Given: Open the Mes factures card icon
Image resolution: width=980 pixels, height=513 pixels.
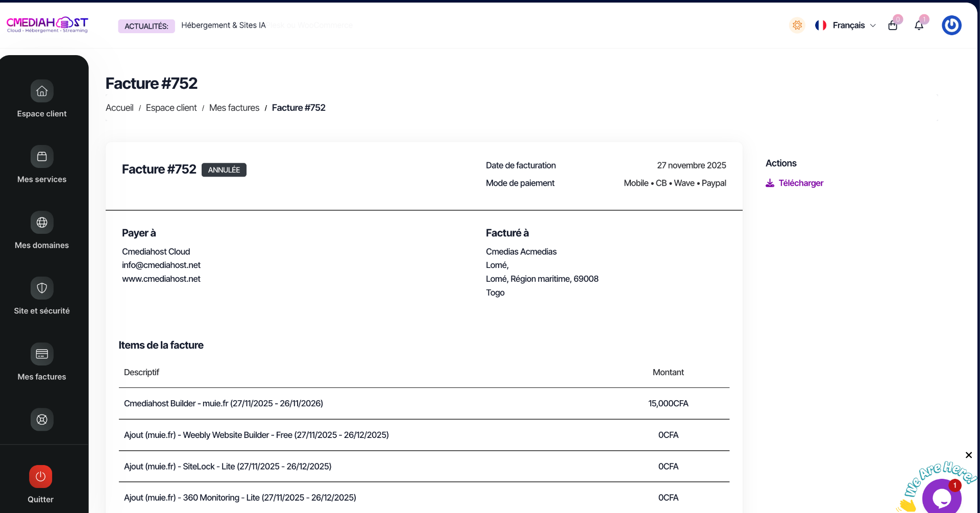Looking at the screenshot, I should pyautogui.click(x=42, y=354).
